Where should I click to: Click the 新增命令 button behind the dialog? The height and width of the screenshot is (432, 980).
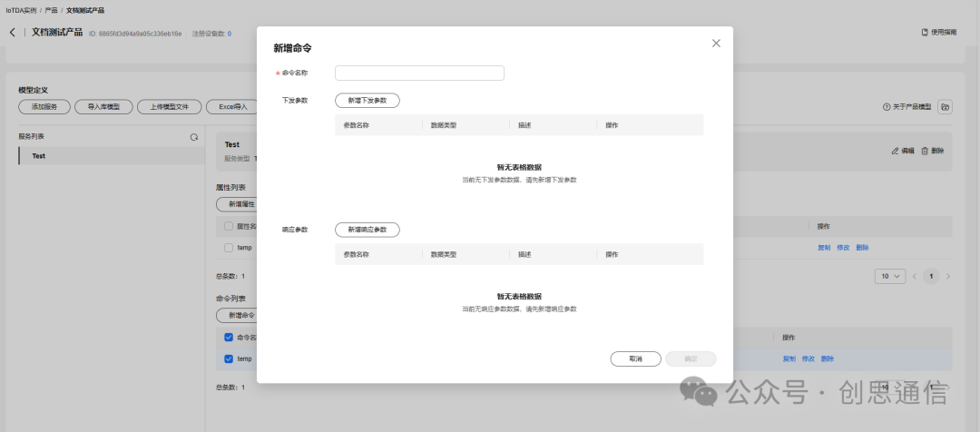tap(236, 316)
